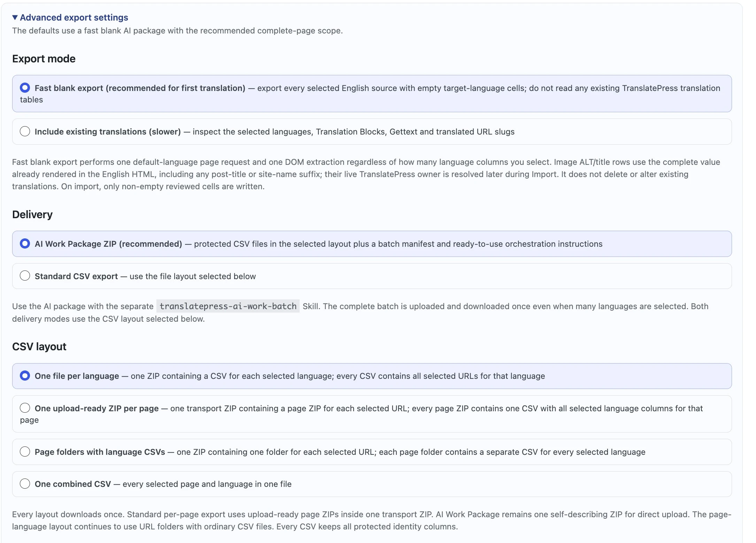Click the CSV layout section heading
The image size is (756, 543).
click(x=39, y=347)
